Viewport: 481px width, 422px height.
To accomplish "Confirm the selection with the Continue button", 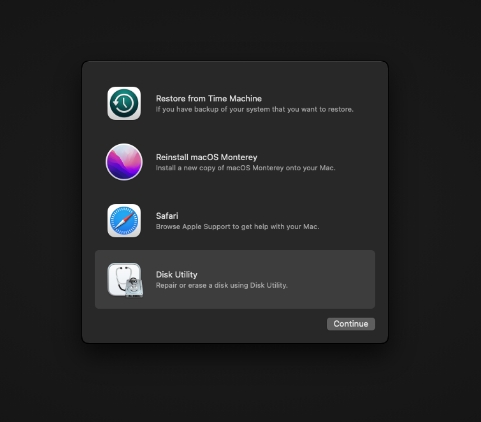I will pyautogui.click(x=351, y=324).
